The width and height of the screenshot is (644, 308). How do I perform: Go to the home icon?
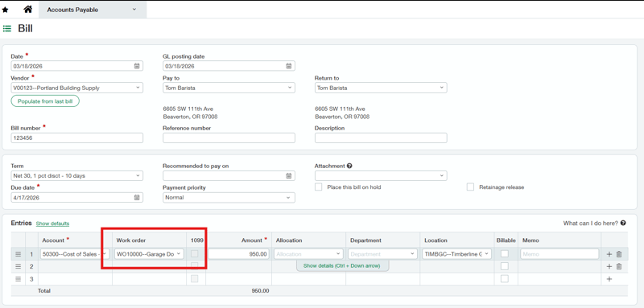28,9
